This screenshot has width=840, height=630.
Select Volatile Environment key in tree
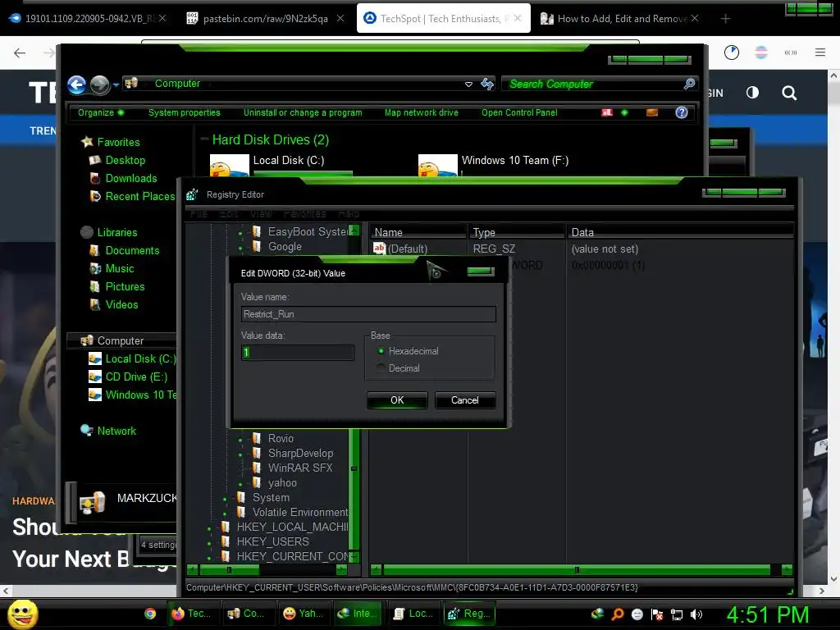[300, 512]
